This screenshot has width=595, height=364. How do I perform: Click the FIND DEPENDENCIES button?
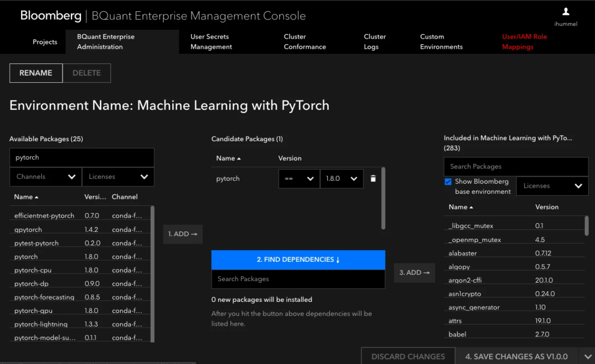298,259
